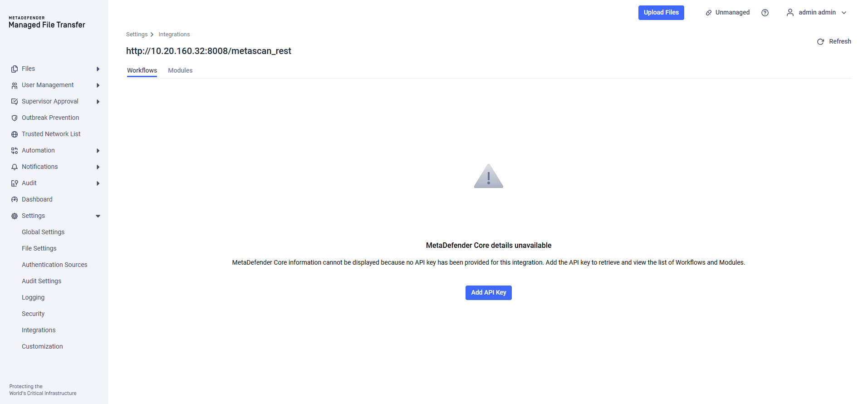Switch to the Modules tab

click(x=180, y=70)
